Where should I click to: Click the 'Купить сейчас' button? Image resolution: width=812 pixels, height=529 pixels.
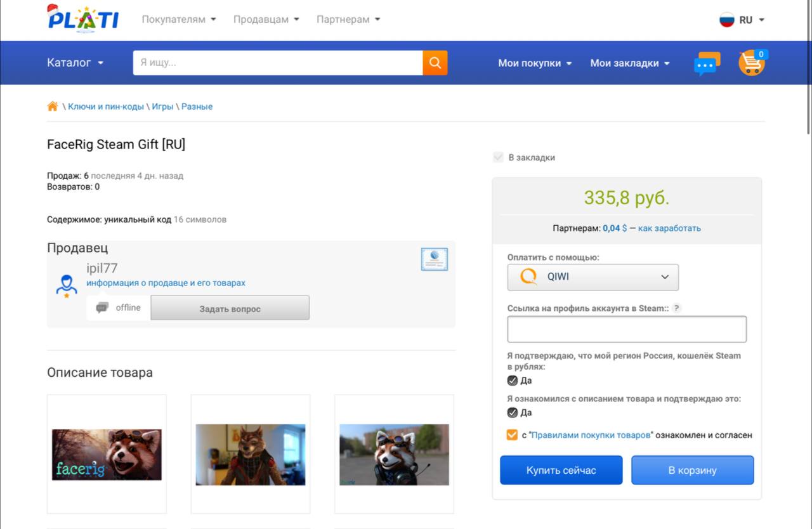[x=561, y=470]
